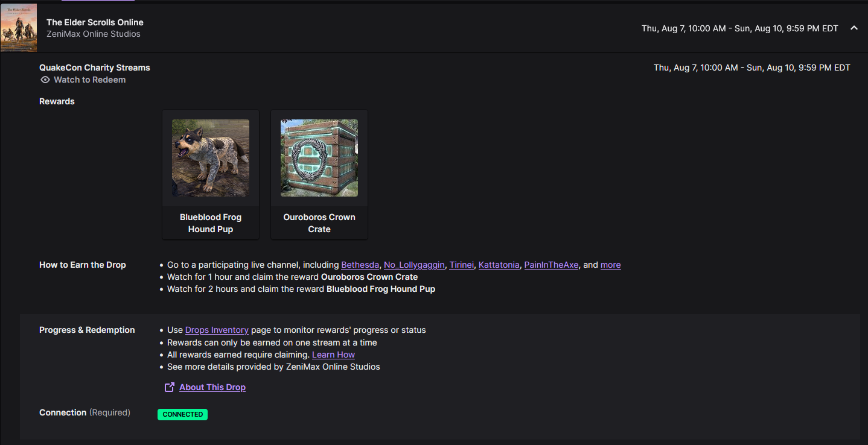
Task: Open the Ouroboros Crown Crate reward image
Action: tap(319, 158)
